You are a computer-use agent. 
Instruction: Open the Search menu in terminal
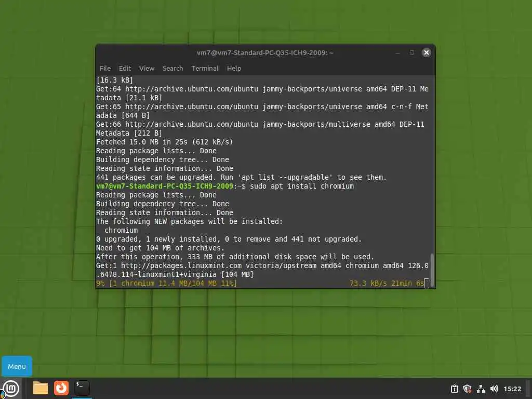pos(172,68)
